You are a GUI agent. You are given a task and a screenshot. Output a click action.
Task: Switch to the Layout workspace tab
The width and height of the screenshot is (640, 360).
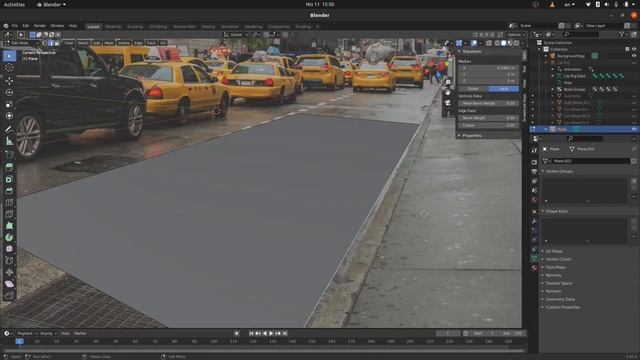[x=93, y=27]
